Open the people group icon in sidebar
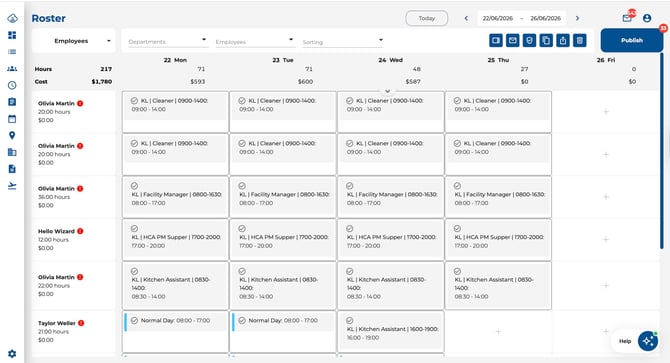 point(12,68)
